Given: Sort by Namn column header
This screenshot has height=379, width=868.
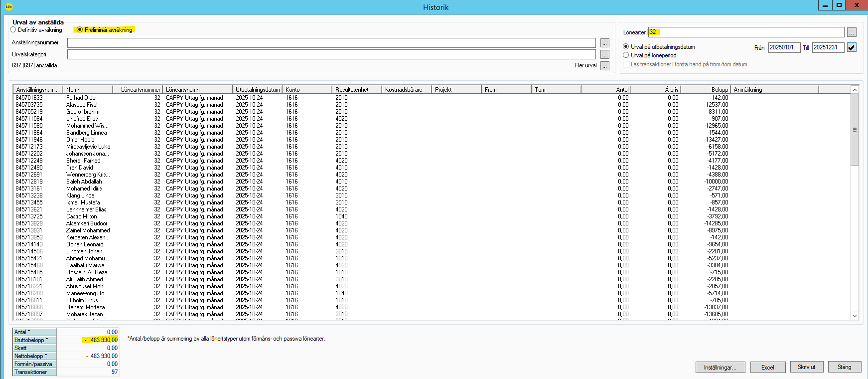Looking at the screenshot, I should pos(88,90).
